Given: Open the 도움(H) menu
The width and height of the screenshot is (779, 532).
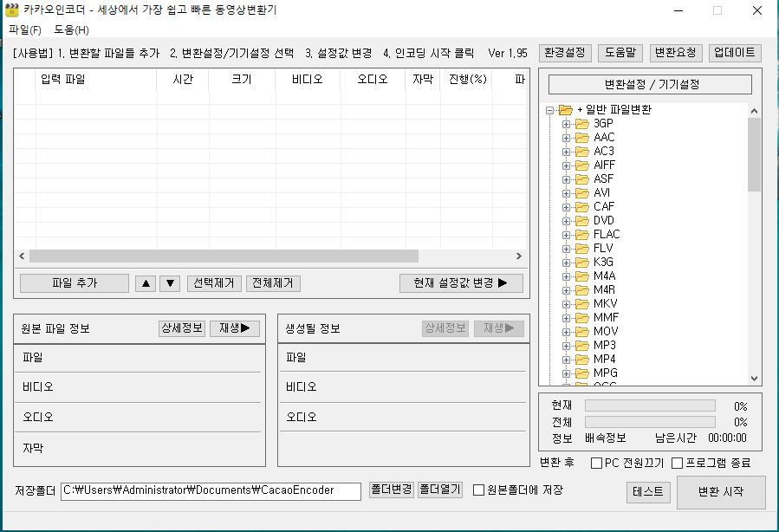Looking at the screenshot, I should (71, 29).
